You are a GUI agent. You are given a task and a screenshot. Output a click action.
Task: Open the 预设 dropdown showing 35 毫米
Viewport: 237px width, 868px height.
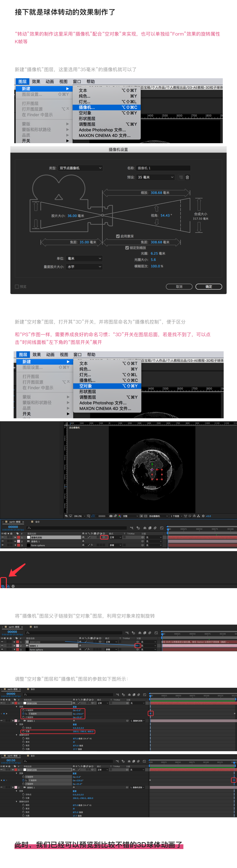155,177
